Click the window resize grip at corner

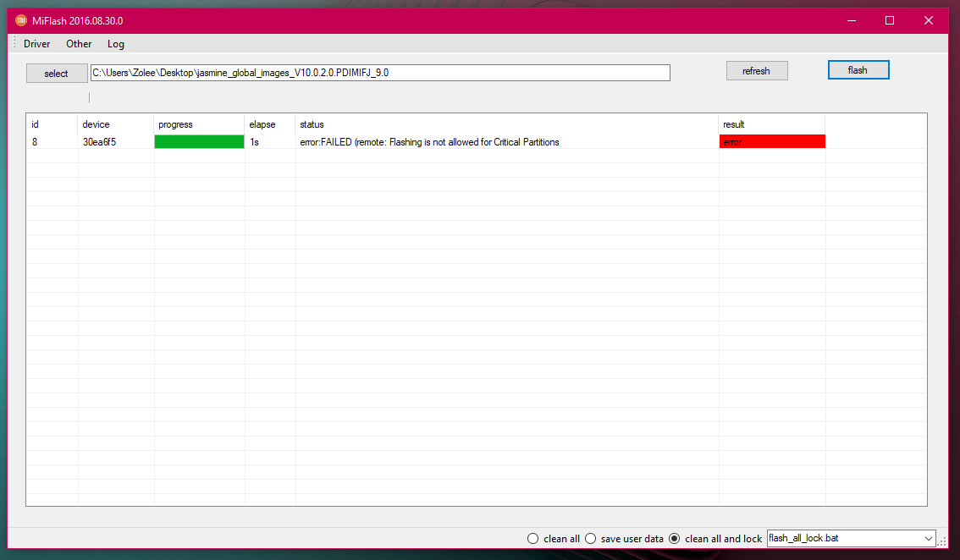point(943,541)
